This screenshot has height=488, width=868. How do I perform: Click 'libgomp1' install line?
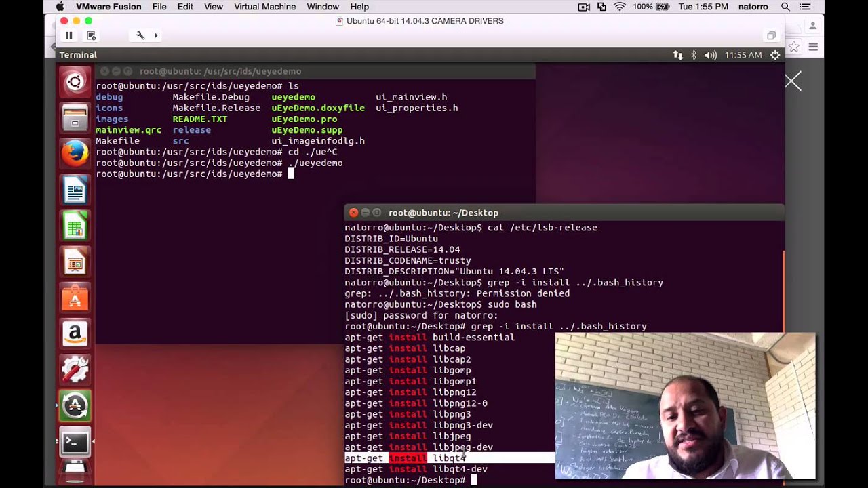[411, 382]
